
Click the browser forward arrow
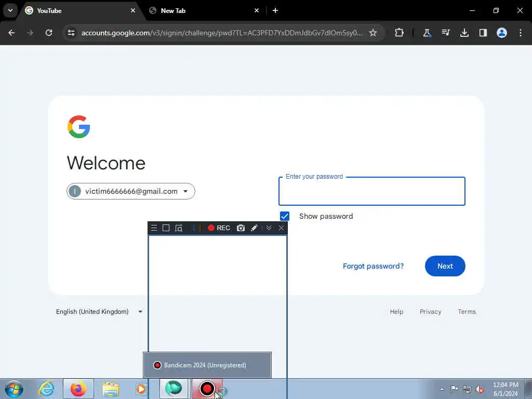[x=30, y=33]
